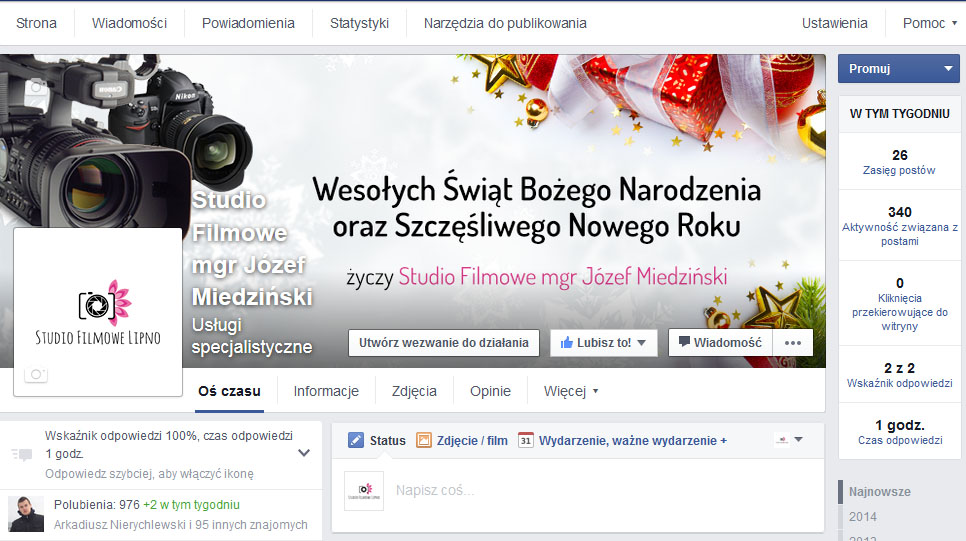The image size is (966, 541).
Task: Switch to the Zdjęcia tab
Action: [414, 391]
